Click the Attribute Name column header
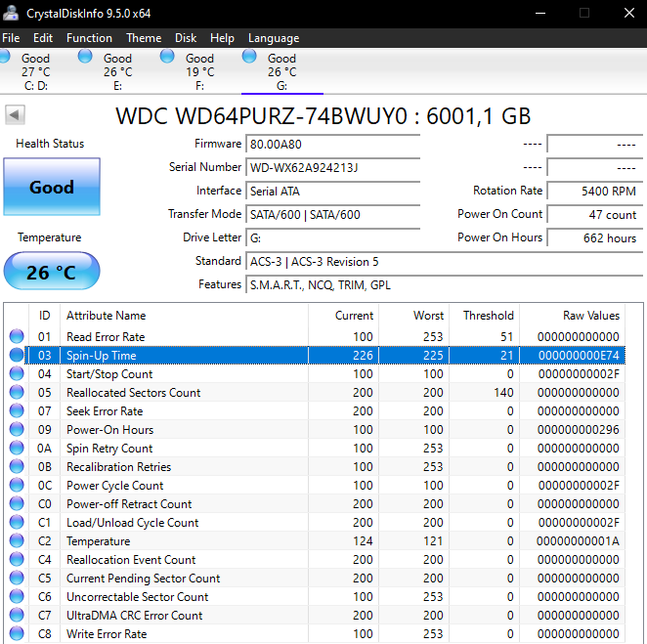Image resolution: width=647 pixels, height=644 pixels. (184, 316)
